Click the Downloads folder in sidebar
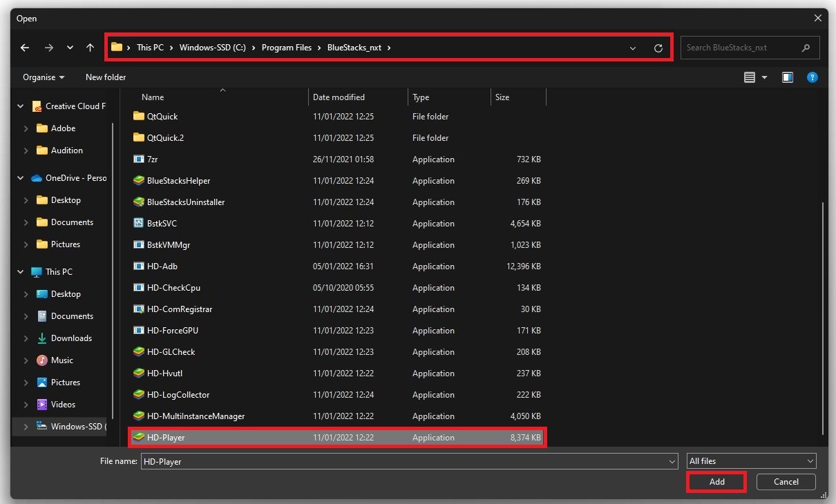Viewport: 836px width, 504px height. (x=71, y=338)
